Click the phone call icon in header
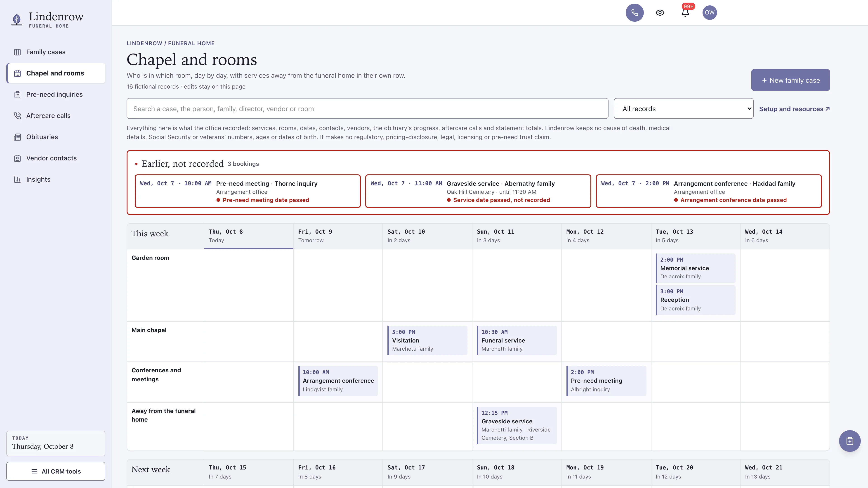The width and height of the screenshot is (868, 488). (x=634, y=13)
